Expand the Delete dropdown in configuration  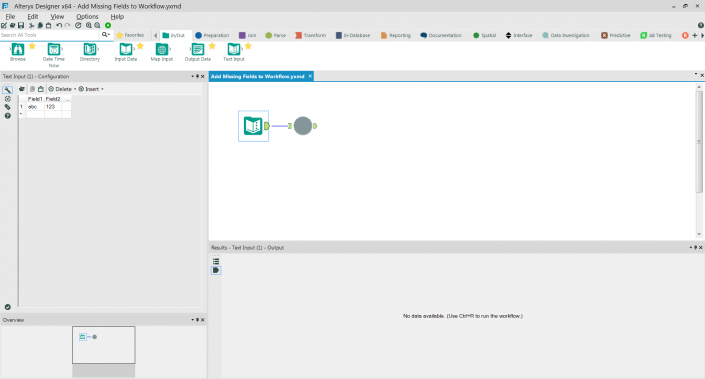pos(75,89)
